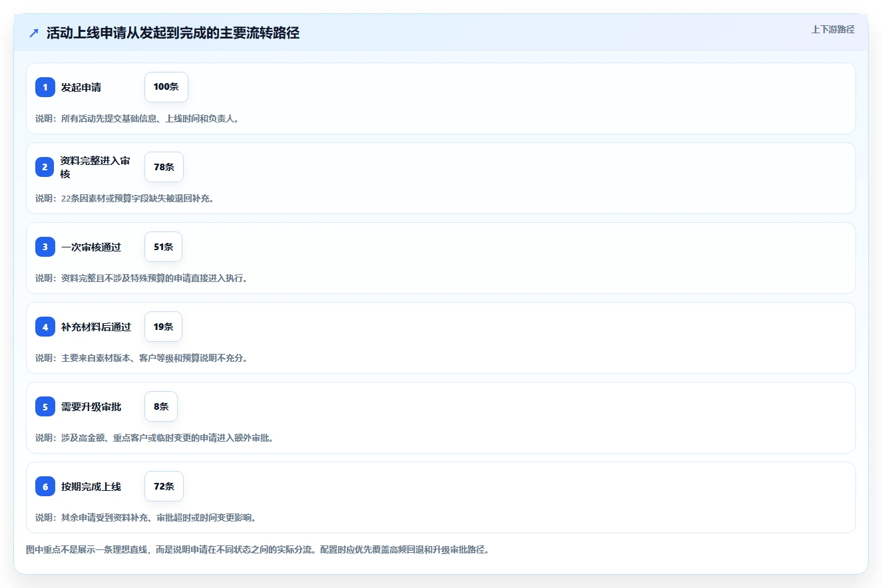
Task: Click the 上下游路径 label
Action: click(833, 29)
